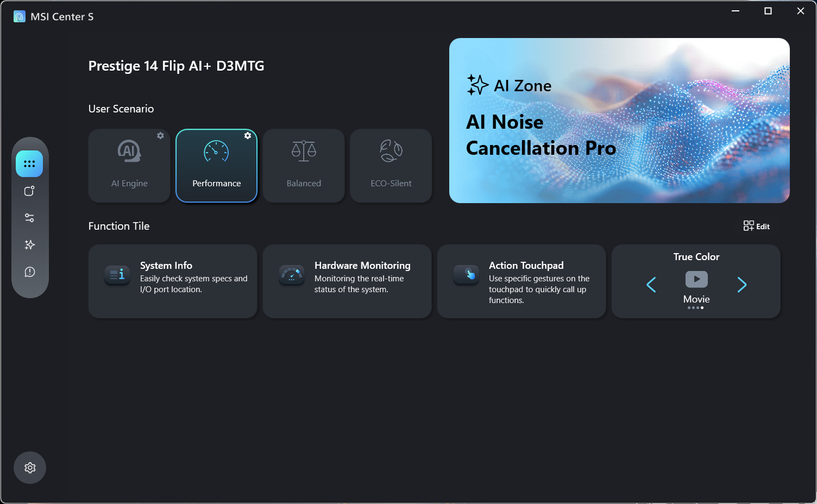Select the Performance user scenario
This screenshot has width=817, height=504.
click(216, 166)
